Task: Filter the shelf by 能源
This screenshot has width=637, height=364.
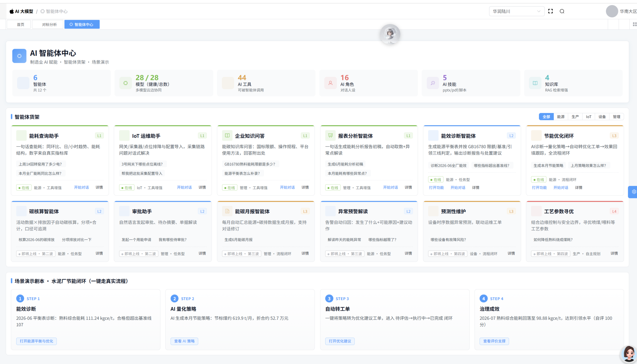Action: (x=560, y=117)
